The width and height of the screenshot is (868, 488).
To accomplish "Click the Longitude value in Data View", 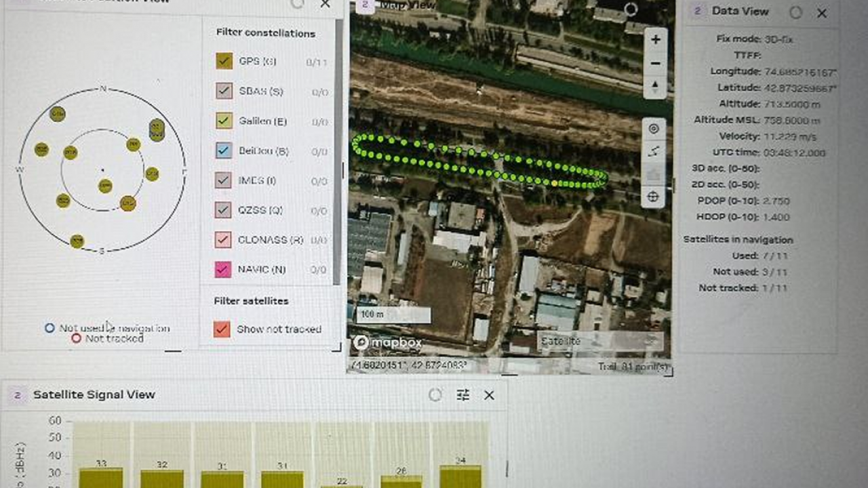I will point(801,72).
